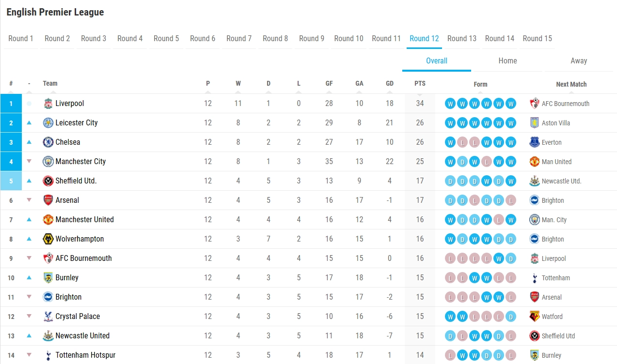The width and height of the screenshot is (617, 364).
Task: Click the Burnley crest in the team column
Action: click(48, 277)
